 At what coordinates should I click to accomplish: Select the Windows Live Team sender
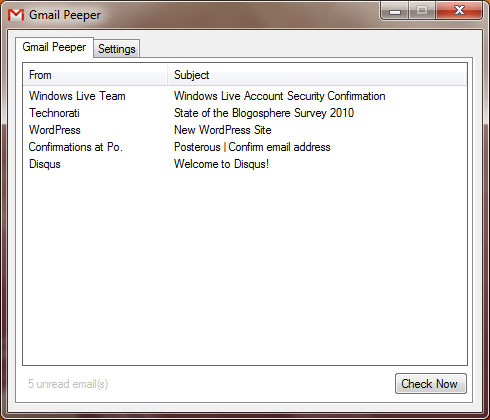point(77,96)
